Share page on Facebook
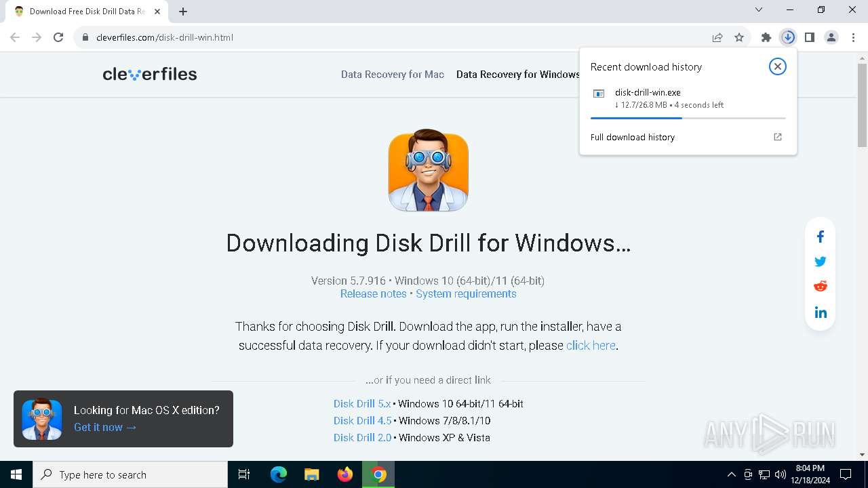 click(x=821, y=237)
